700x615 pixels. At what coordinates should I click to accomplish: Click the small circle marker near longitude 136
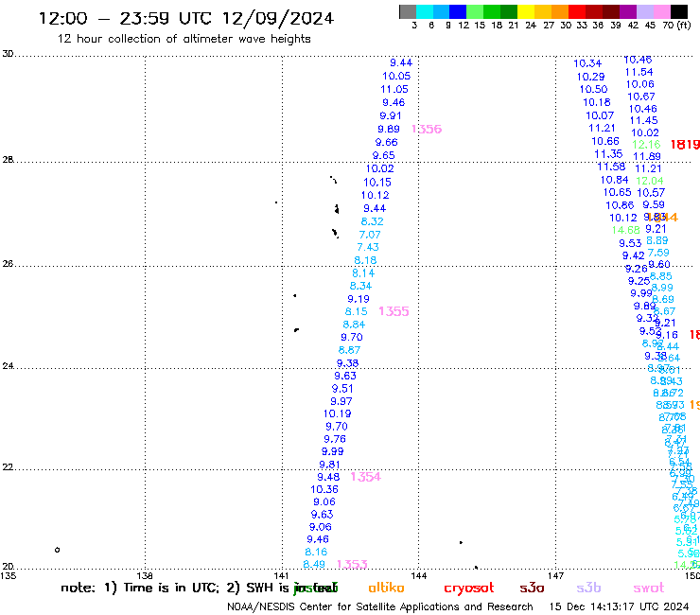coord(57,550)
